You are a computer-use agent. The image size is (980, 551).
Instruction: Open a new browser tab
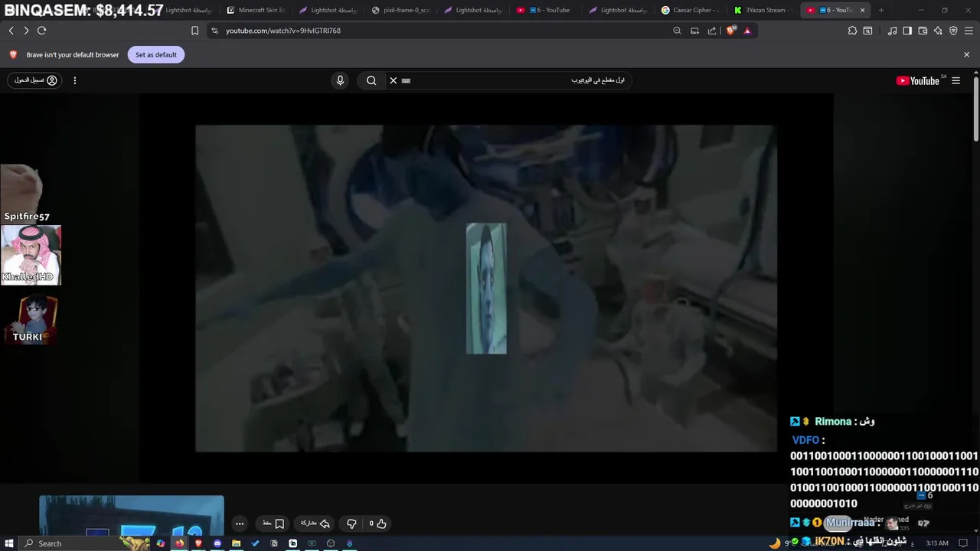click(x=881, y=10)
